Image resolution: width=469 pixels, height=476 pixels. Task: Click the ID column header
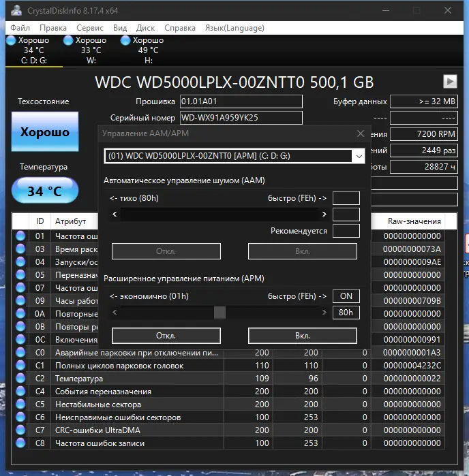(x=40, y=221)
